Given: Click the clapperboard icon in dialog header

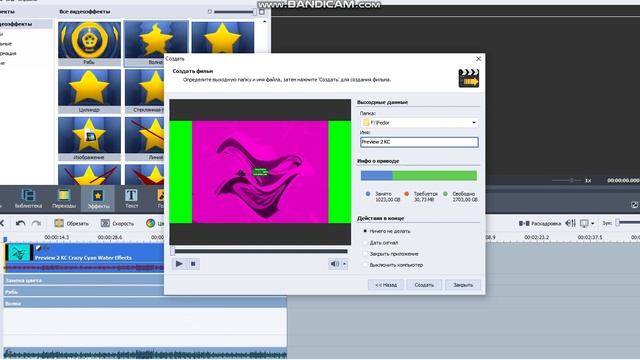Looking at the screenshot, I should pyautogui.click(x=469, y=78).
